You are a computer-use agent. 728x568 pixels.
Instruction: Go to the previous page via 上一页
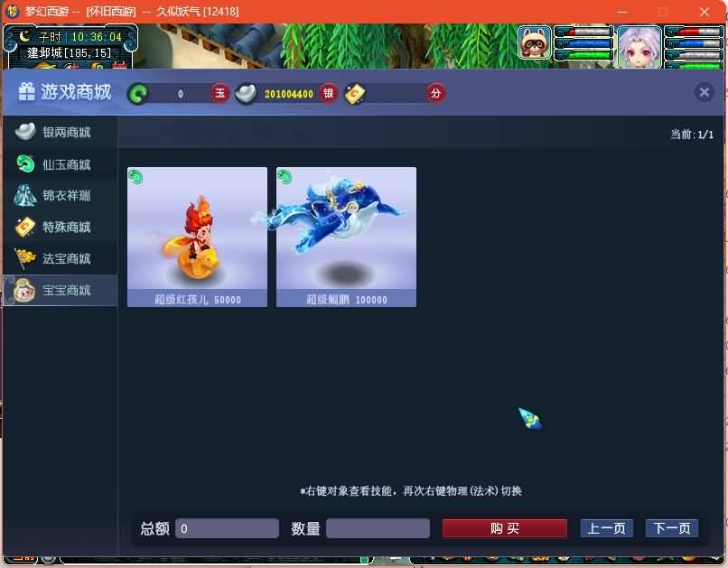(x=606, y=528)
